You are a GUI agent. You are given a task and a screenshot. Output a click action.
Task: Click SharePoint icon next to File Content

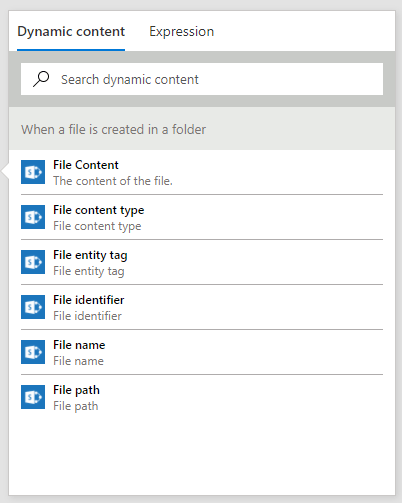[x=33, y=172]
